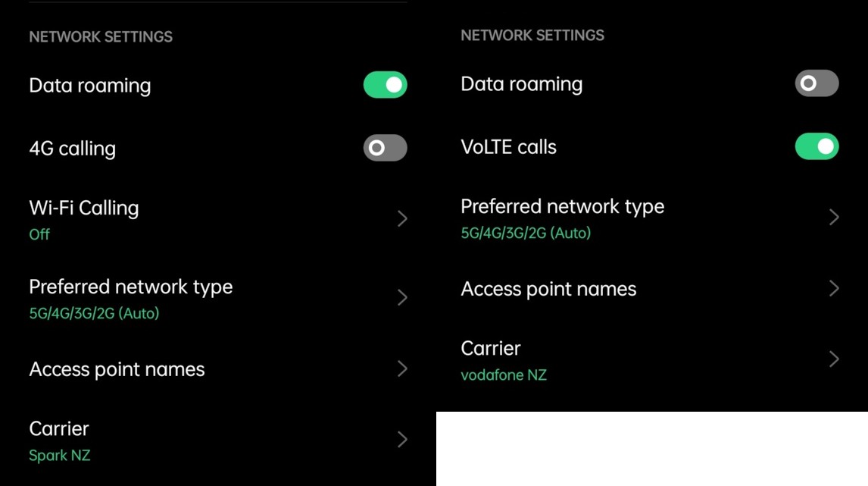Open the Wi-Fi Calling setting
The image size is (868, 486).
84,209
